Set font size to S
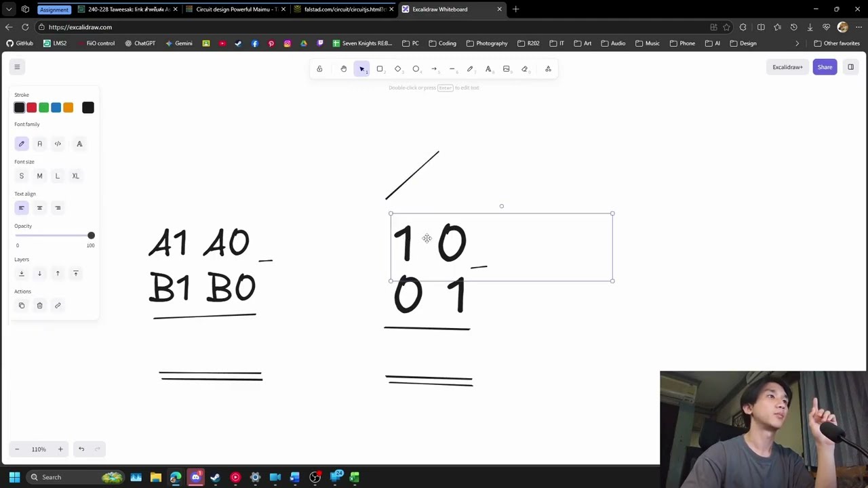Screen dimensions: 868x488 (21, 176)
